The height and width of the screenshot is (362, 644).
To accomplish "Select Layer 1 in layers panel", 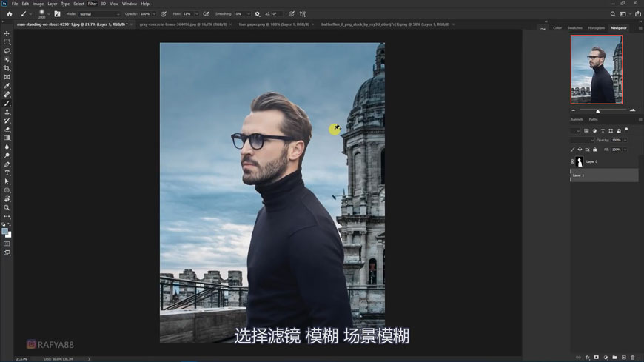I will 604,175.
